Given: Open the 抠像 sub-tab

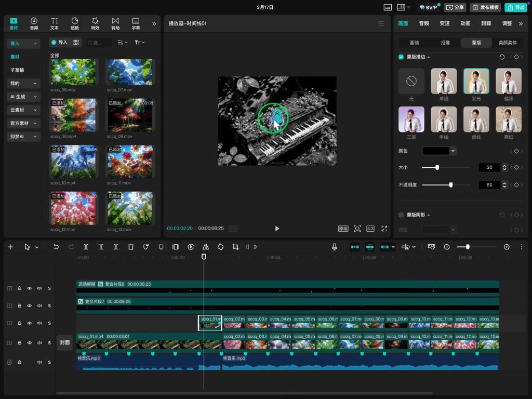Looking at the screenshot, I should [445, 43].
